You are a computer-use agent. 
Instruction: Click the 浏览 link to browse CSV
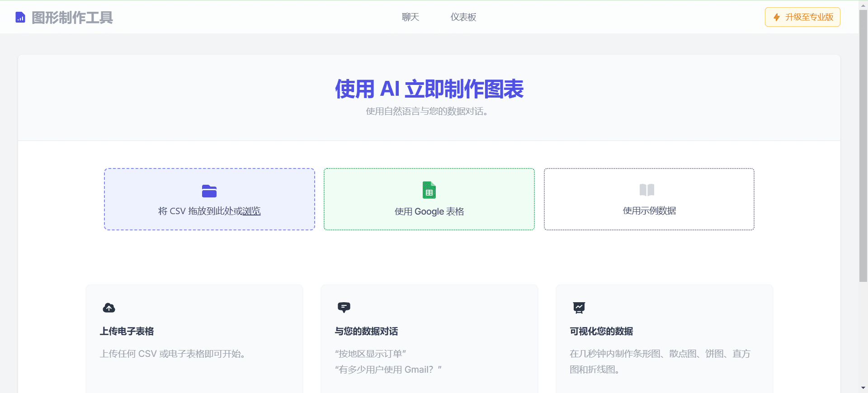click(x=251, y=211)
